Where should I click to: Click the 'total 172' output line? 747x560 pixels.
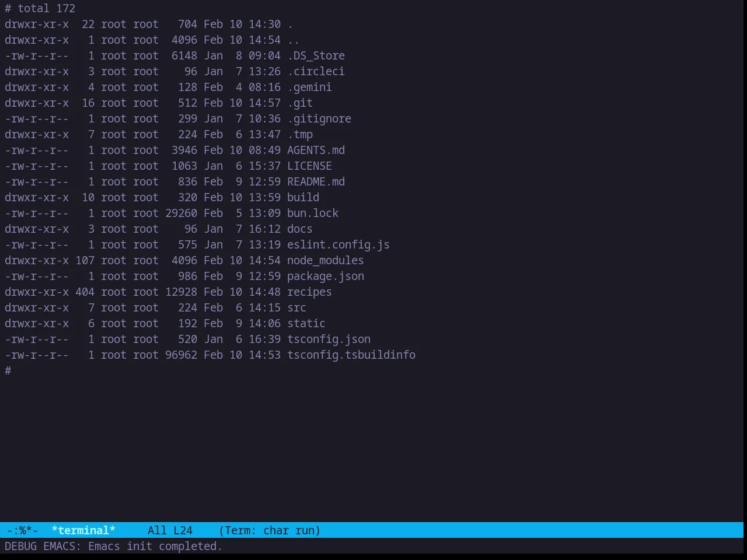pyautogui.click(x=46, y=8)
